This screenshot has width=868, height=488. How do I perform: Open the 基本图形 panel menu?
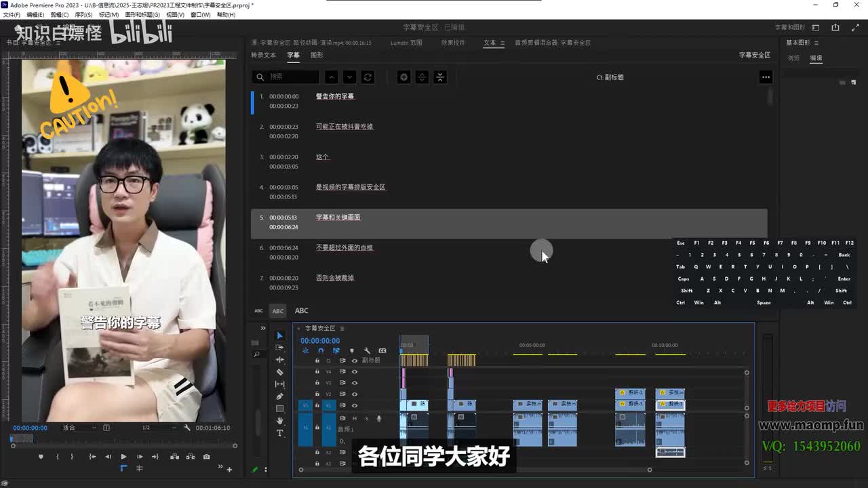816,43
